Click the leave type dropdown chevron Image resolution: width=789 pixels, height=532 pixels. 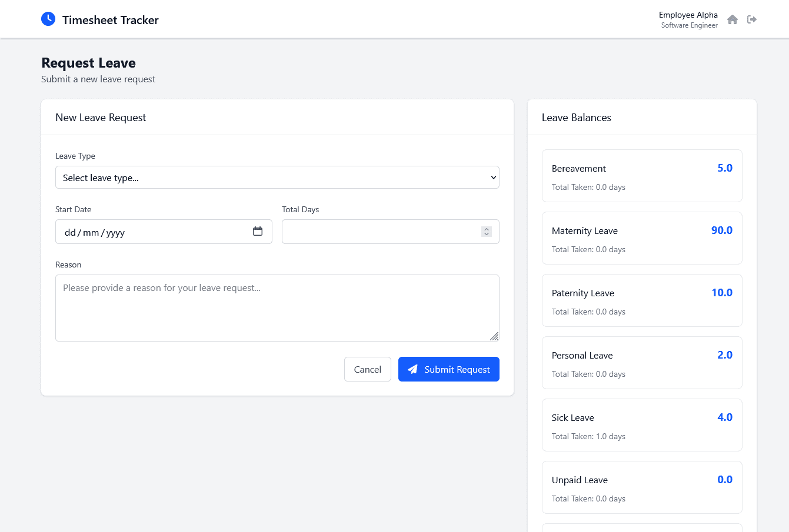[x=493, y=177]
